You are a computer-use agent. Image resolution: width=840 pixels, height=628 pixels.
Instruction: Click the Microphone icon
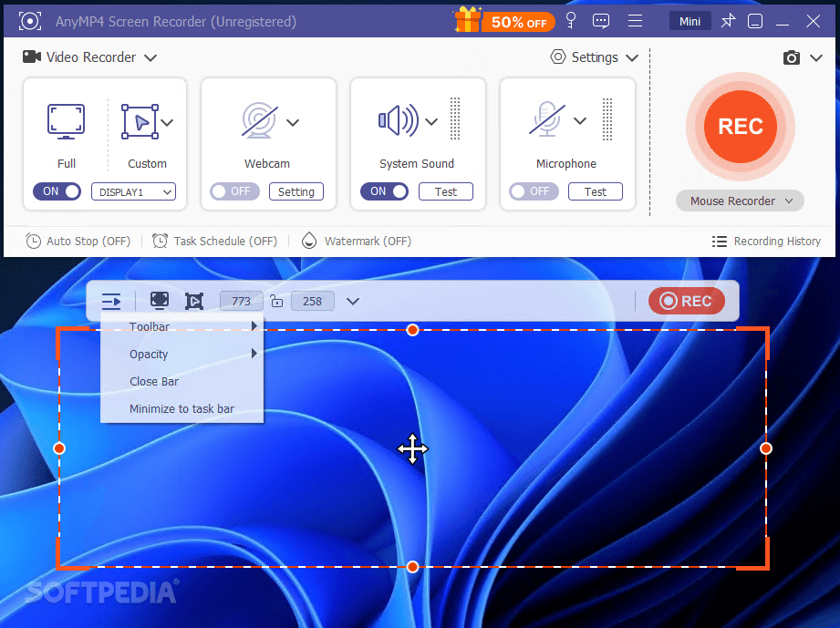[x=547, y=118]
